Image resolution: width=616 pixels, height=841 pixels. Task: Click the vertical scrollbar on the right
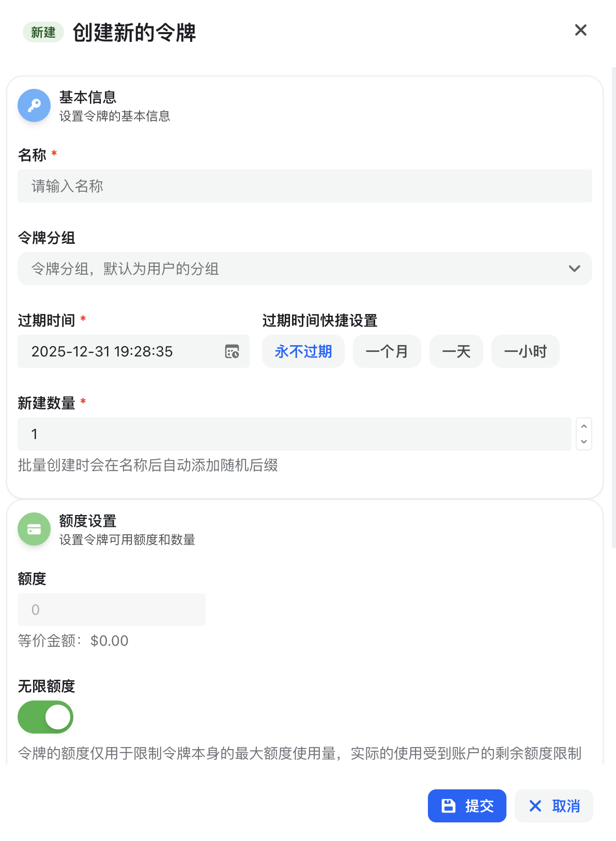coord(613,310)
